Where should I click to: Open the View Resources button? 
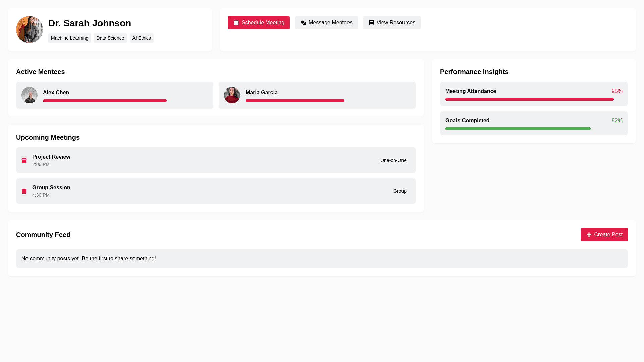click(x=392, y=23)
